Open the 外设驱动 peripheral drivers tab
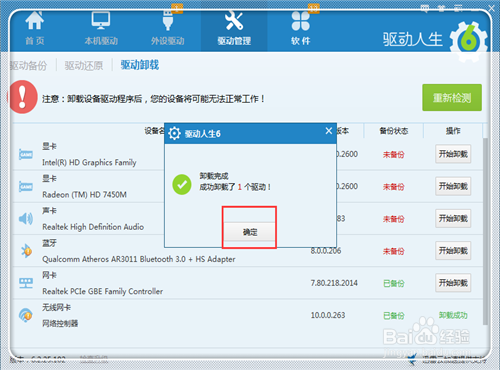The width and height of the screenshot is (500, 370). 168,29
